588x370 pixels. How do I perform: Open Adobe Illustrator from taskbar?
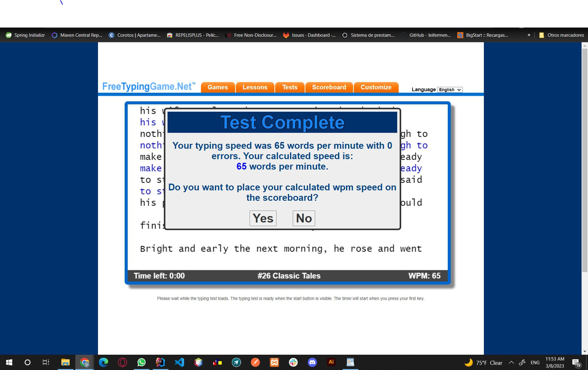(331, 362)
